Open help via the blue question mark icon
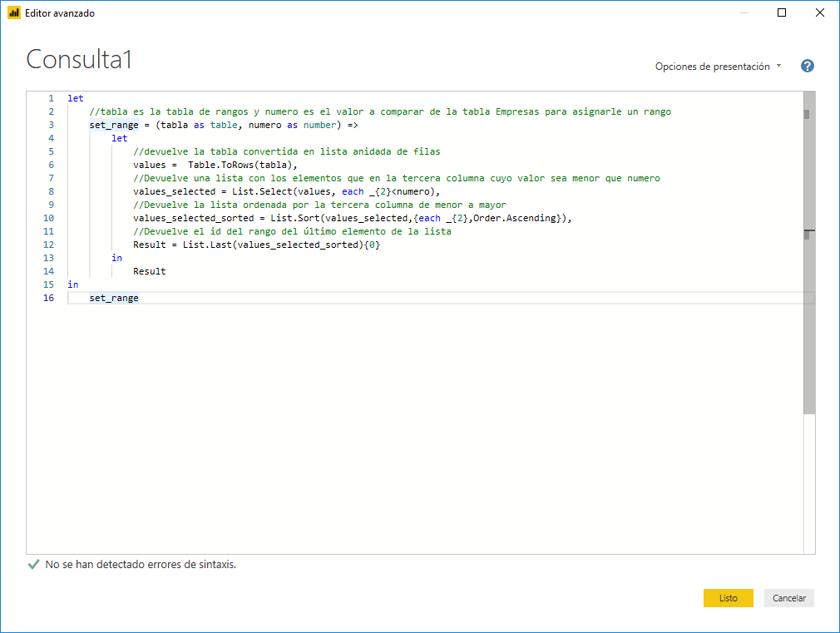The height and width of the screenshot is (633, 840). point(807,66)
